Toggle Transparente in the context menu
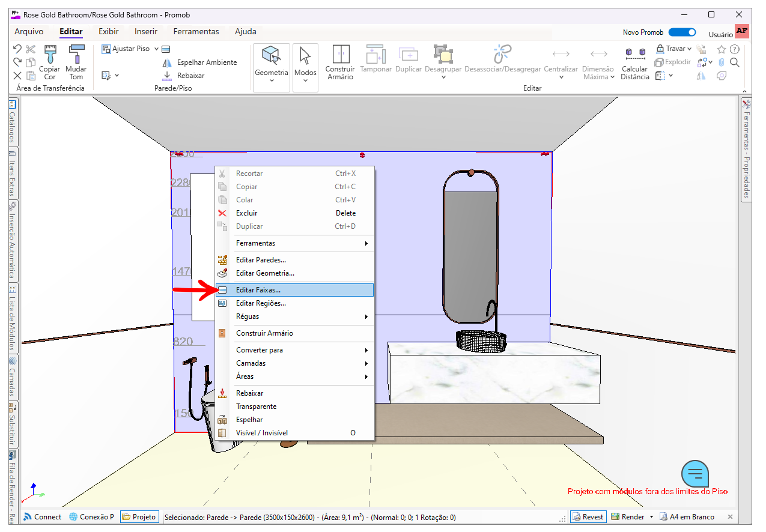This screenshot has width=766, height=532. [256, 407]
